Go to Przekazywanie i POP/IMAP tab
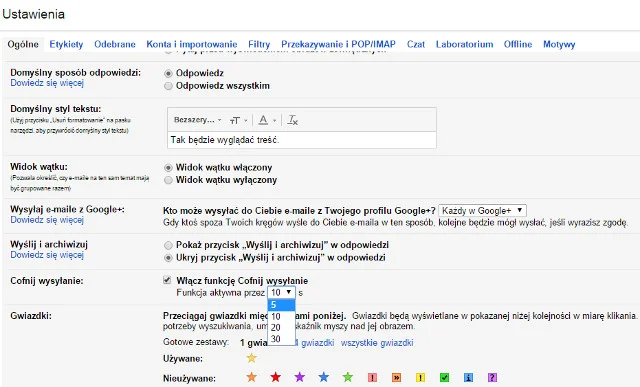Image resolution: width=640 pixels, height=387 pixels. (338, 44)
